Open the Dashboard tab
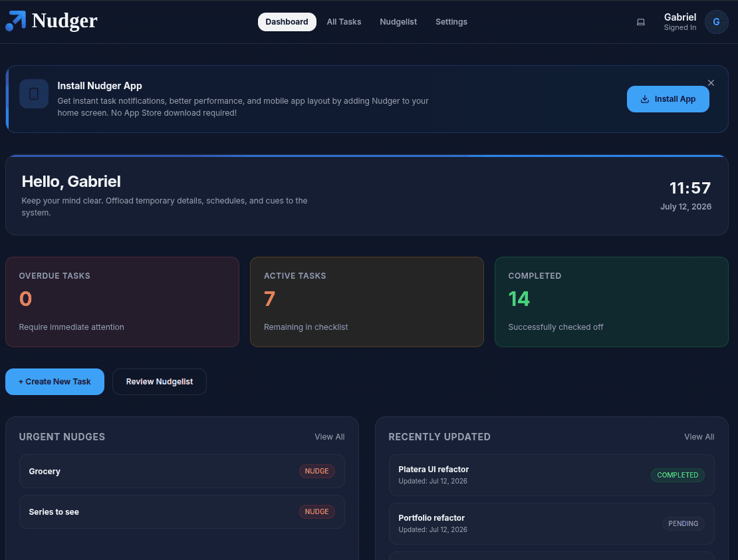The height and width of the screenshot is (560, 738). [x=287, y=22]
